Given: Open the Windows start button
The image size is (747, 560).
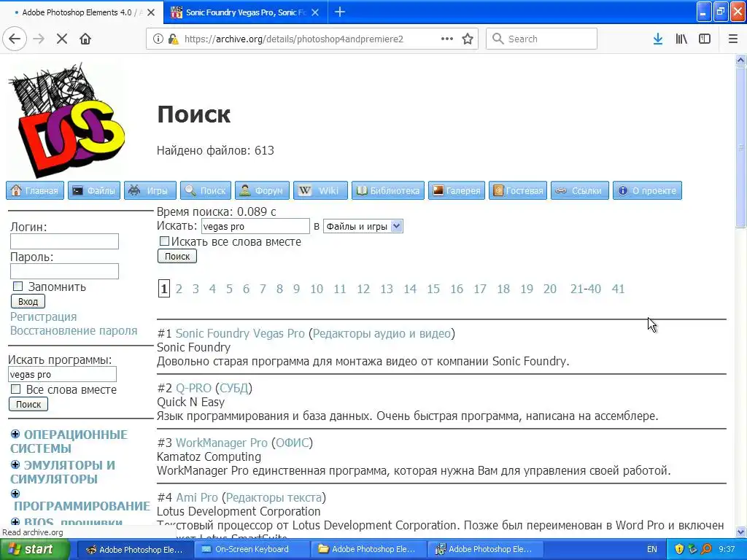Looking at the screenshot, I should pos(34,550).
